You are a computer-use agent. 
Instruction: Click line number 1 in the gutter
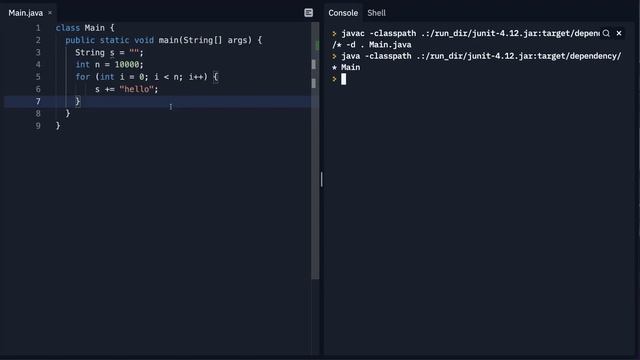[x=38, y=28]
